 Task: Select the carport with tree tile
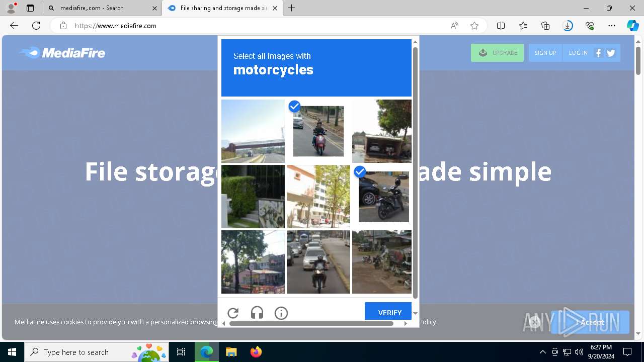(382, 131)
